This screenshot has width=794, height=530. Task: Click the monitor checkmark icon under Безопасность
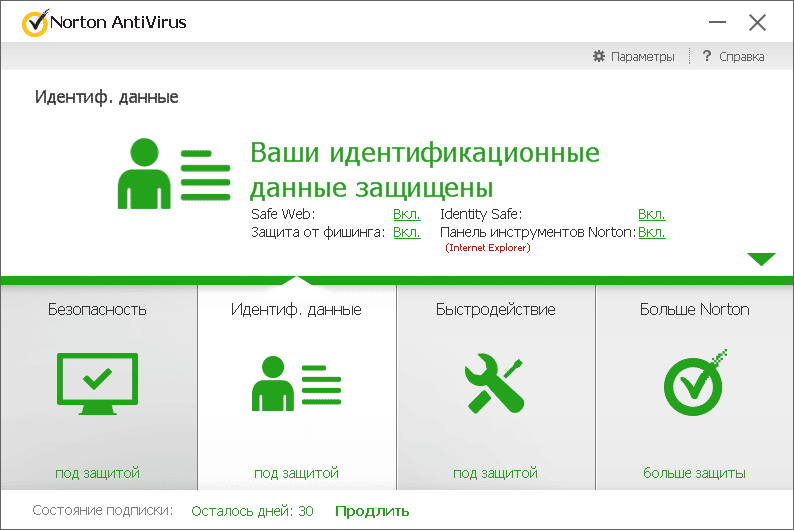[97, 384]
